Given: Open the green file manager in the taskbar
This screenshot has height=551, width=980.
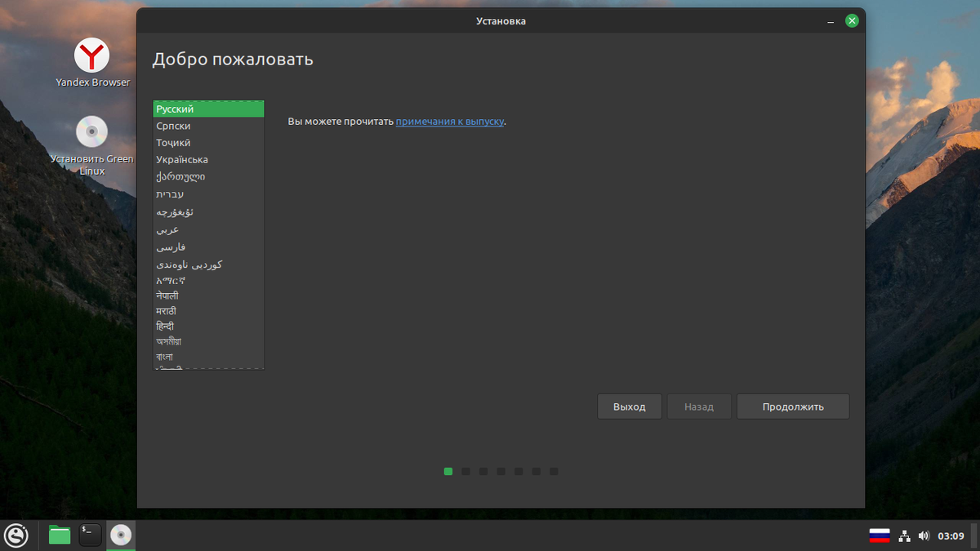Looking at the screenshot, I should [x=60, y=535].
